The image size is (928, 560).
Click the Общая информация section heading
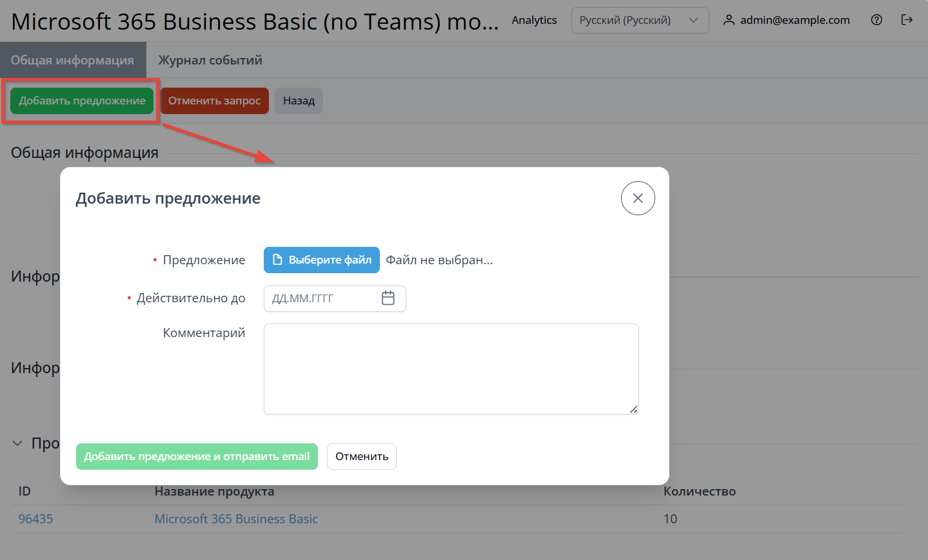(84, 153)
